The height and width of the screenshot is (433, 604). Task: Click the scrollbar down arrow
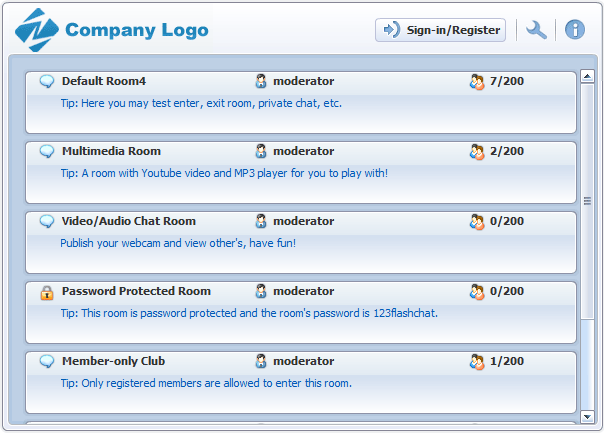[587, 415]
